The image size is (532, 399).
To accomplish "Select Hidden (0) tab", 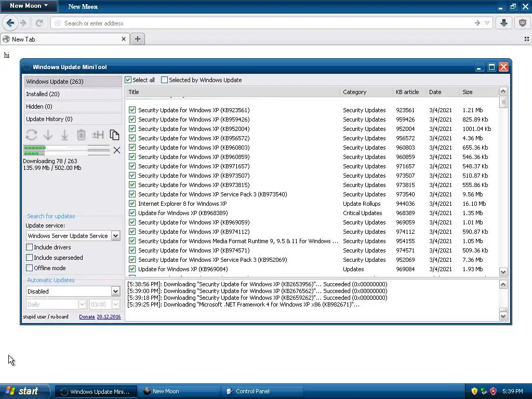I will [x=73, y=107].
